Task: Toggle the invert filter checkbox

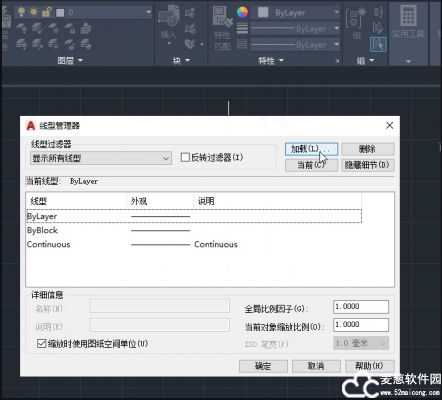Action: click(185, 157)
